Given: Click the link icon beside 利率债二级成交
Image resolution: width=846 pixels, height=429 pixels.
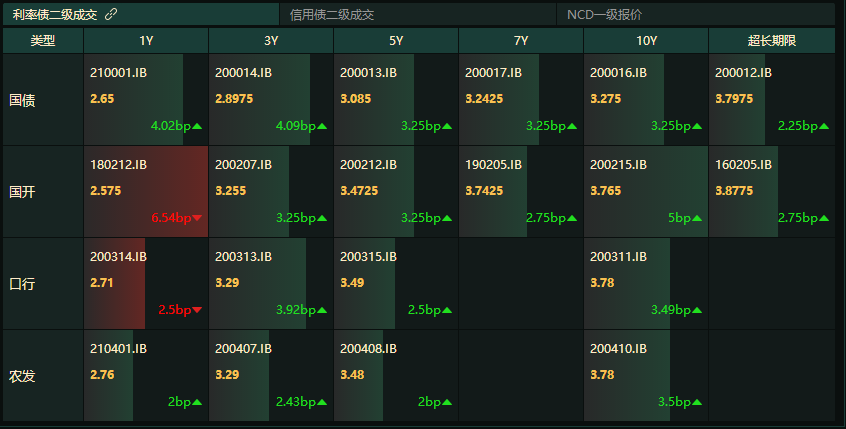Looking at the screenshot, I should pyautogui.click(x=111, y=14).
